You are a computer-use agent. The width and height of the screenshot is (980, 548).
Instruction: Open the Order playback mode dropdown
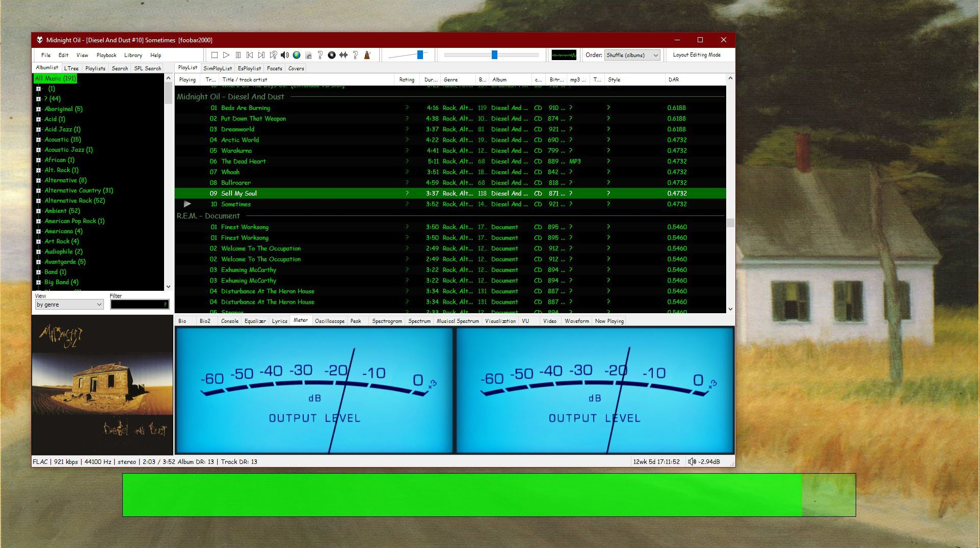pos(632,55)
